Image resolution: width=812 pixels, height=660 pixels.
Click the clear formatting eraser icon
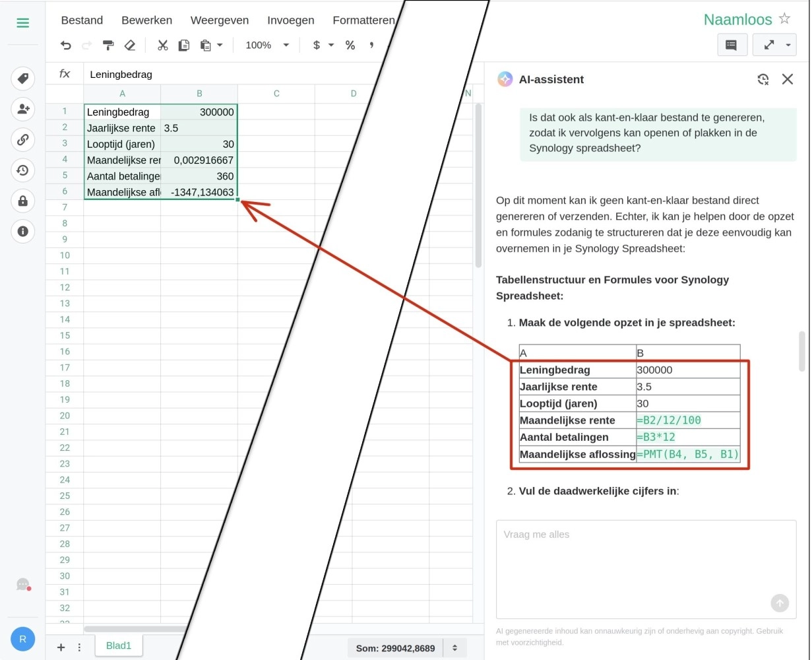click(130, 45)
